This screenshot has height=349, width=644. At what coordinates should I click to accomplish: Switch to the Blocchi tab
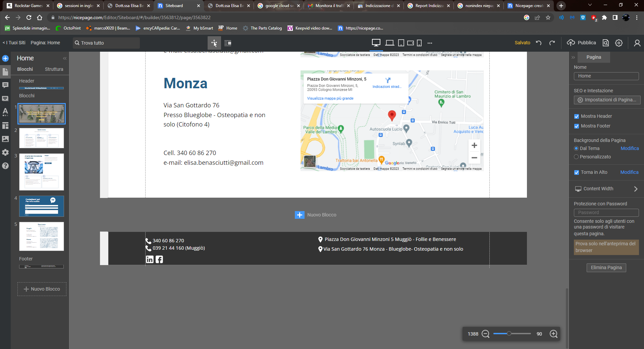(25, 69)
